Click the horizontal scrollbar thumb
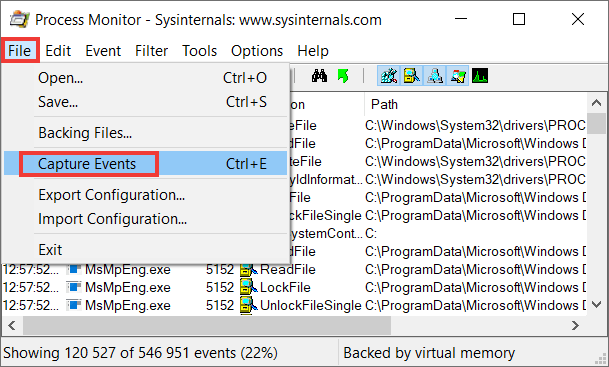Screen dimensions: 609x367 tap(207, 325)
